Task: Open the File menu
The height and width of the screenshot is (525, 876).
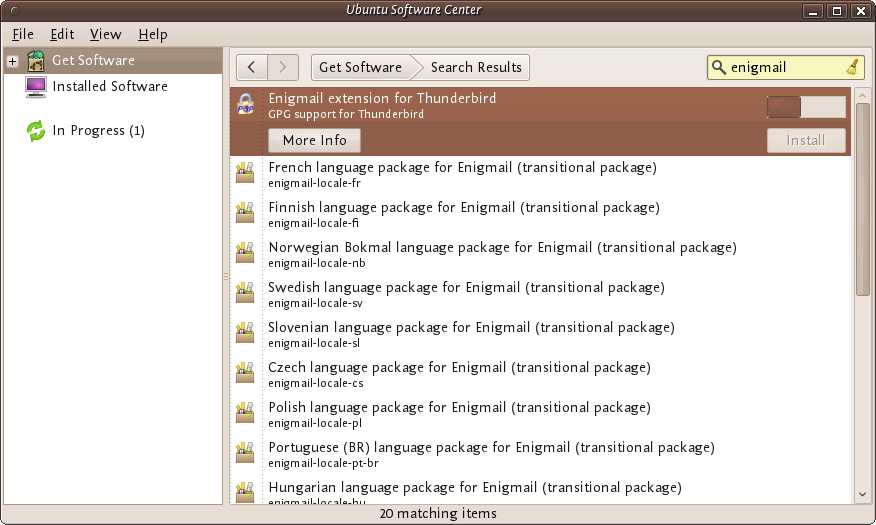Action: [23, 34]
